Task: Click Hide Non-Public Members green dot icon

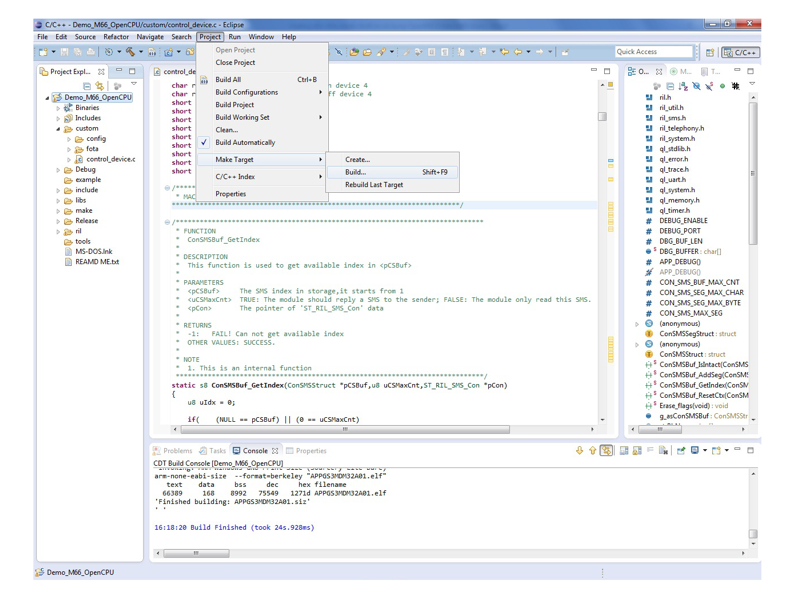Action: pos(722,86)
